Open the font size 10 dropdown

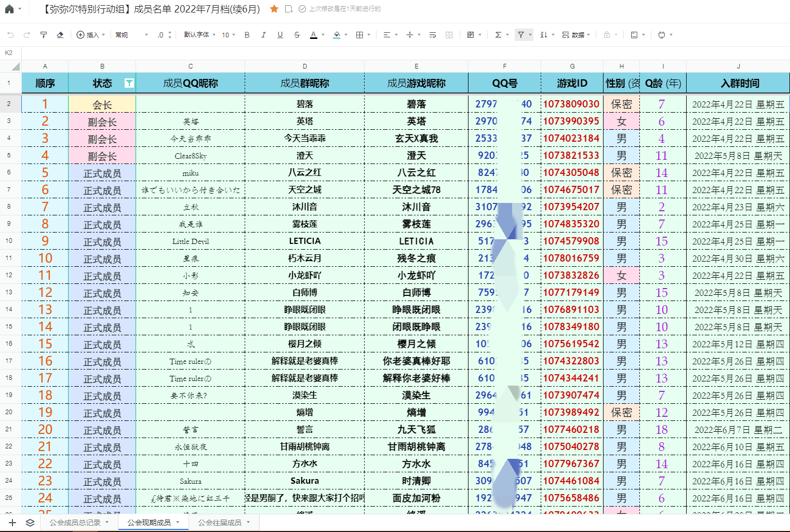click(229, 35)
